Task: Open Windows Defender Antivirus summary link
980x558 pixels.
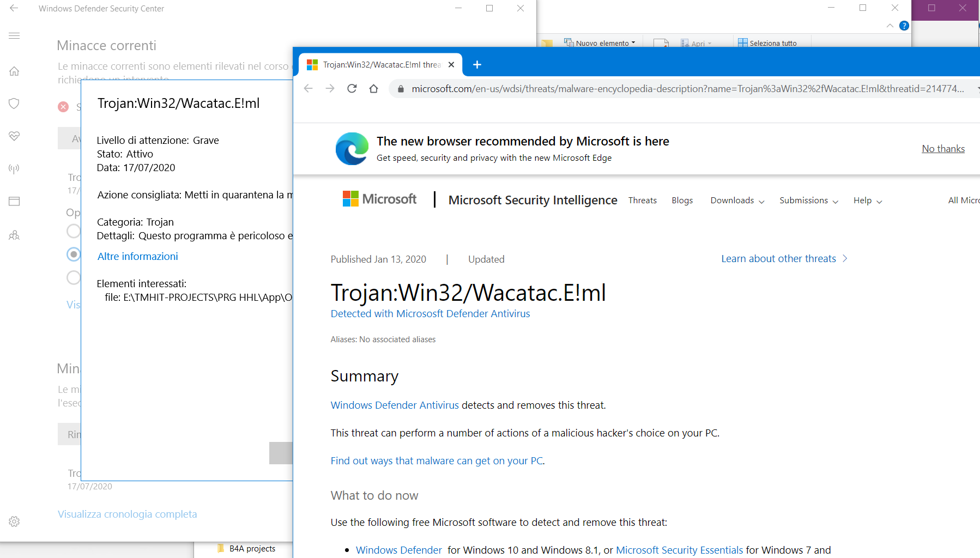Action: pyautogui.click(x=395, y=405)
